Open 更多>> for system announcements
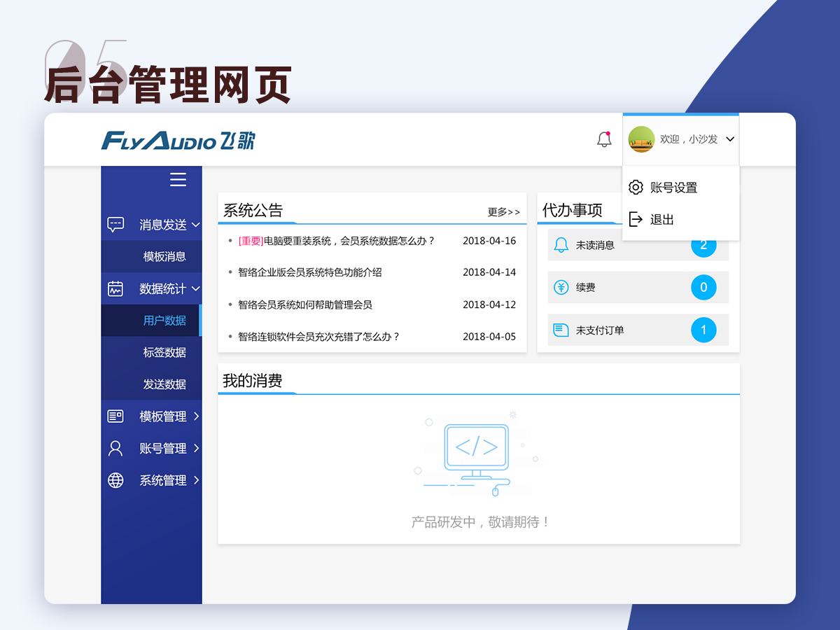Viewport: 840px width, 630px height. (503, 211)
